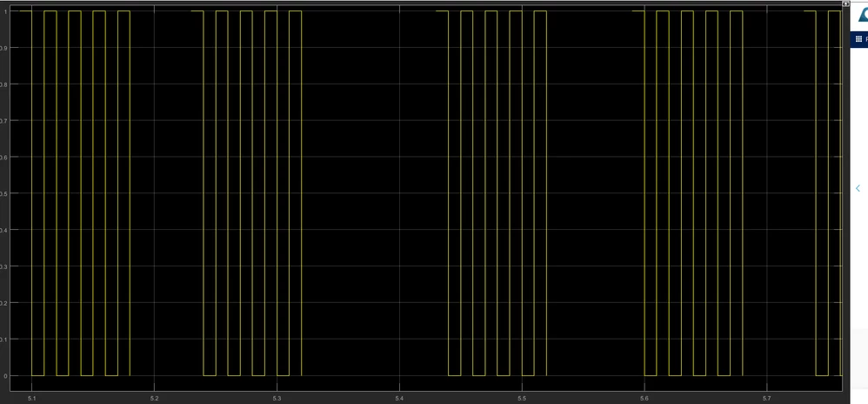Click the 5.2 time axis label
Viewport: 868px width, 404px height.
(155, 399)
